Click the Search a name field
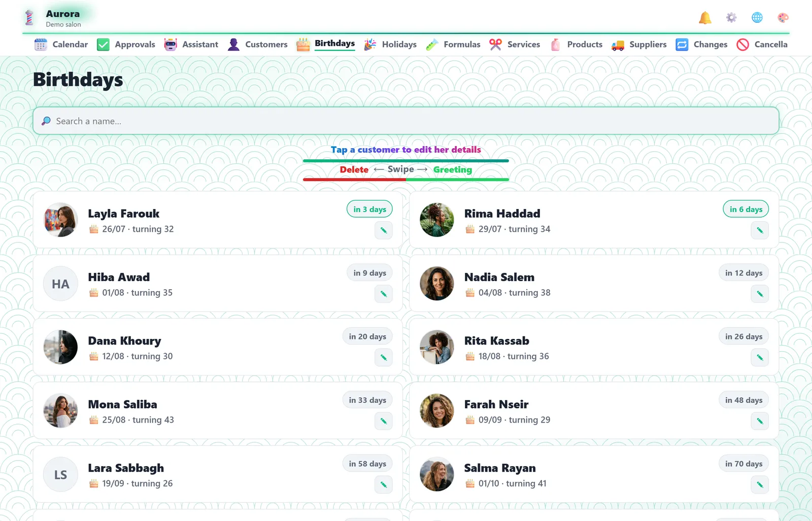This screenshot has width=812, height=521. click(x=406, y=121)
